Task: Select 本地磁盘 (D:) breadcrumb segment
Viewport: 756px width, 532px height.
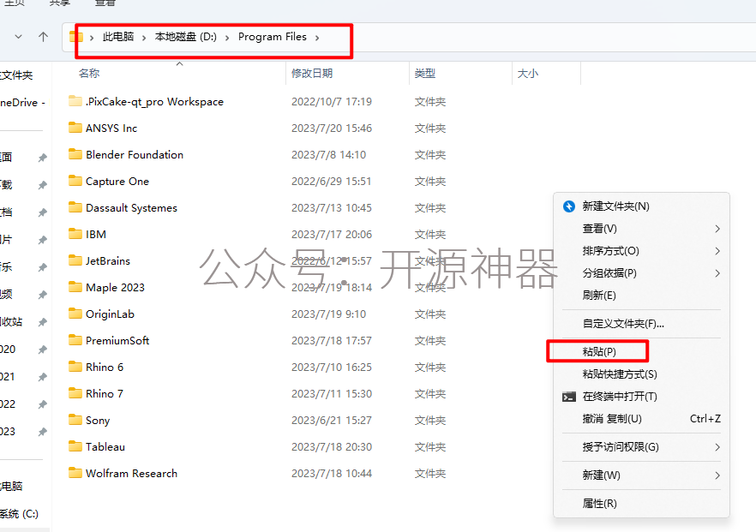Action: (186, 37)
